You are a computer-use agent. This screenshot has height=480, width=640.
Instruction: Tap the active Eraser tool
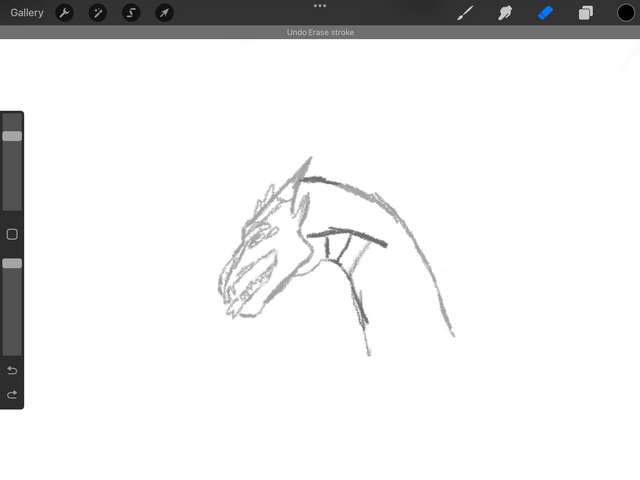pyautogui.click(x=545, y=13)
